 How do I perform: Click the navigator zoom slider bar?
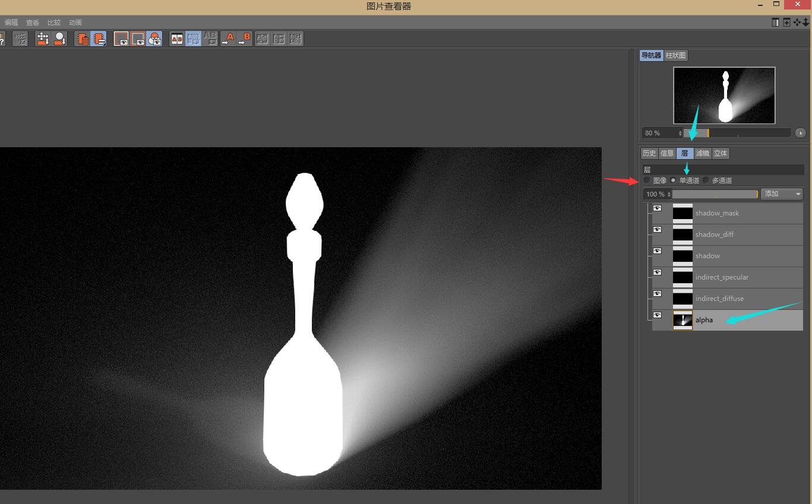point(737,133)
